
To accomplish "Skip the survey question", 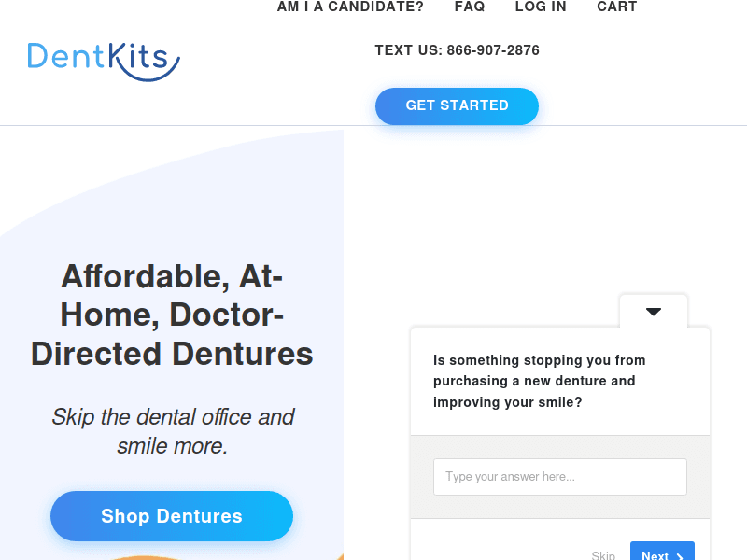I will pos(603,554).
